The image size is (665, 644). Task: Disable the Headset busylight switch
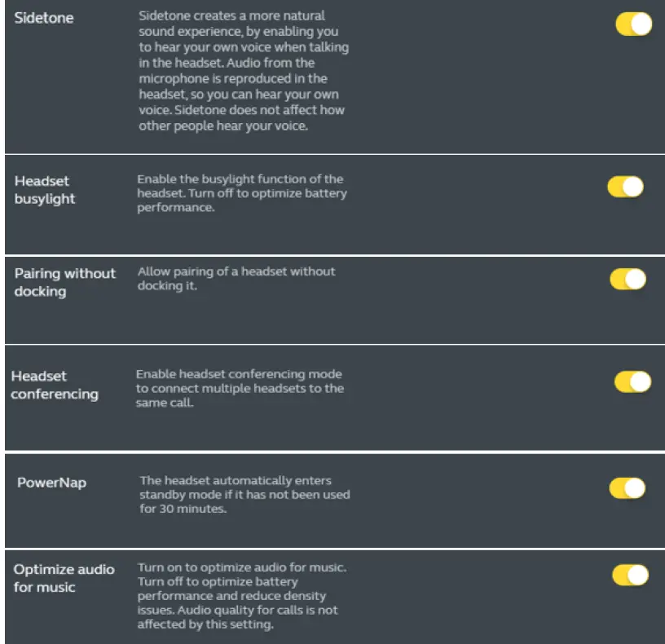tap(625, 187)
